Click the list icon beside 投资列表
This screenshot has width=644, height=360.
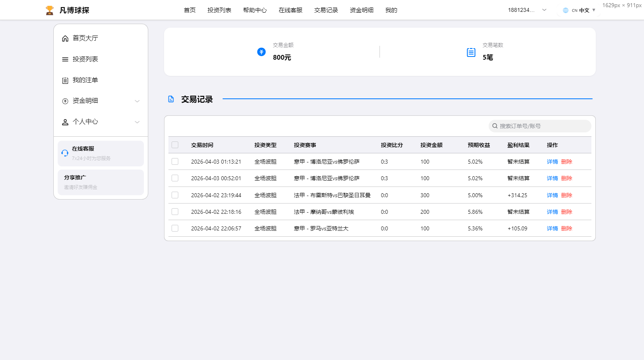click(65, 59)
